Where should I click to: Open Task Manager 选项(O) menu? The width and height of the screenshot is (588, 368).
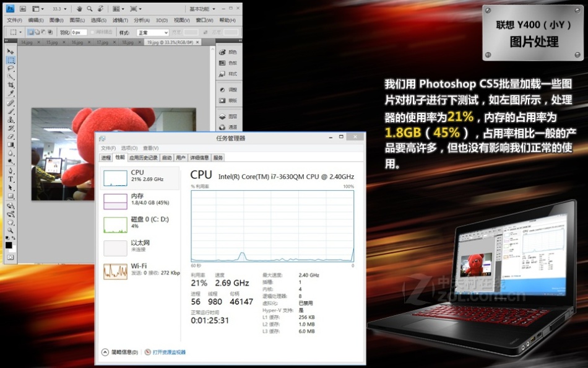point(129,148)
